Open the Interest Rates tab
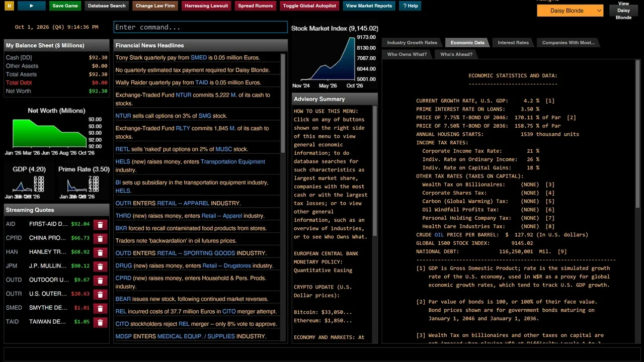Viewport: 644px width, 362px height. (x=513, y=43)
